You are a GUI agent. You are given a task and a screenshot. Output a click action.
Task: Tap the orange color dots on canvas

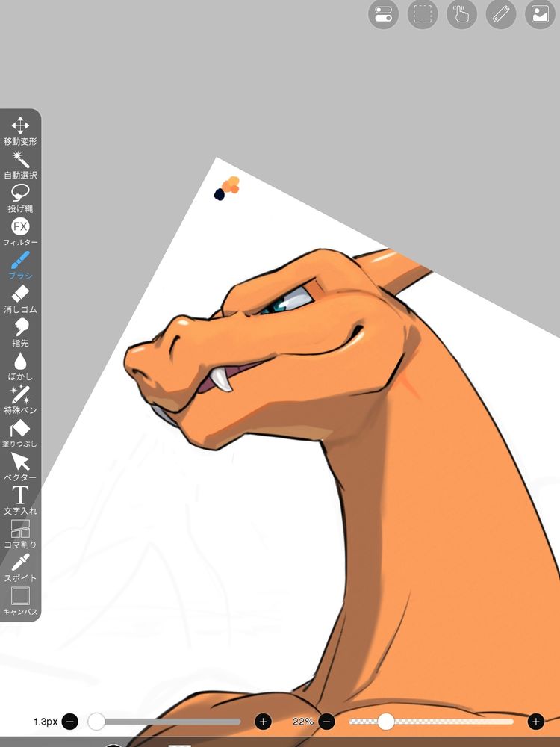click(x=231, y=185)
